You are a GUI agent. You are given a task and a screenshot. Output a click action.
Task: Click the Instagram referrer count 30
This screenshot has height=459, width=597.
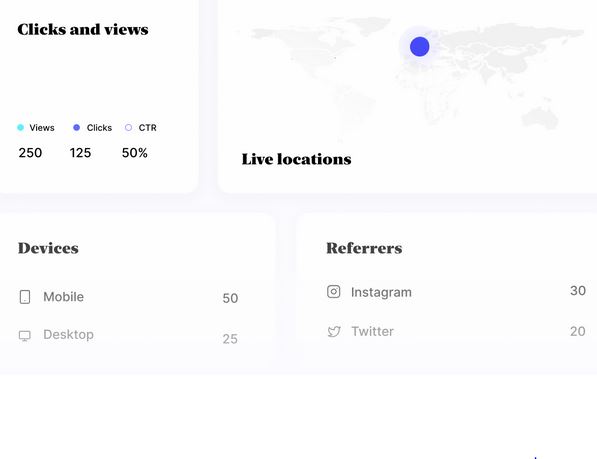[578, 291]
